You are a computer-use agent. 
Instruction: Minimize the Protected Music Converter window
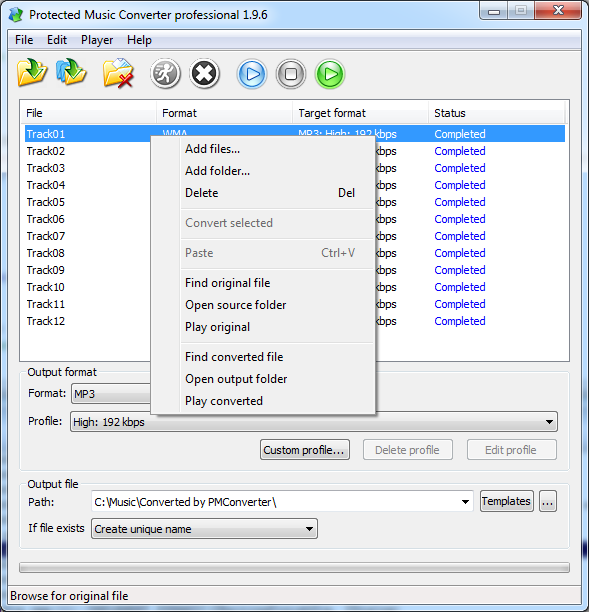tap(494, 11)
